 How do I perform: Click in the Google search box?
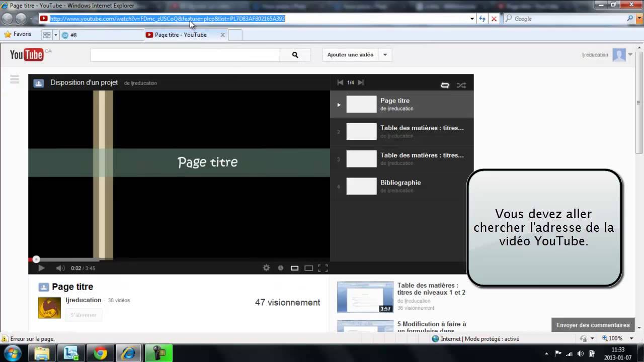[569, 19]
